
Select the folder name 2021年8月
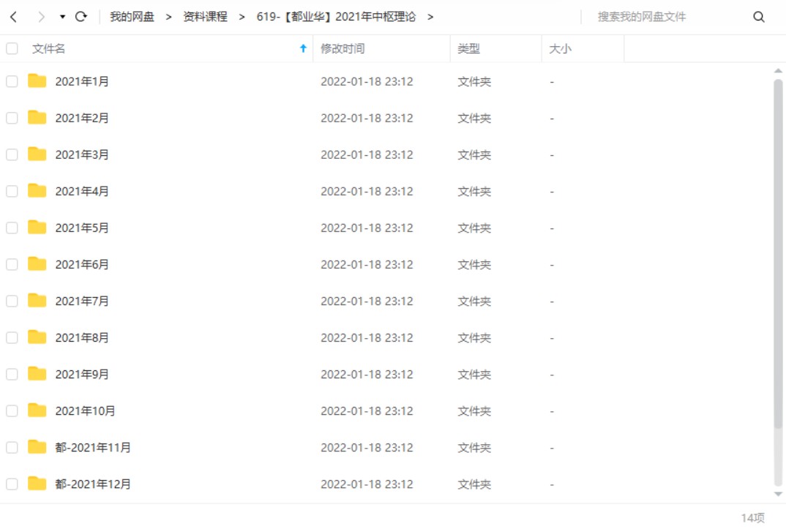pyautogui.click(x=82, y=337)
